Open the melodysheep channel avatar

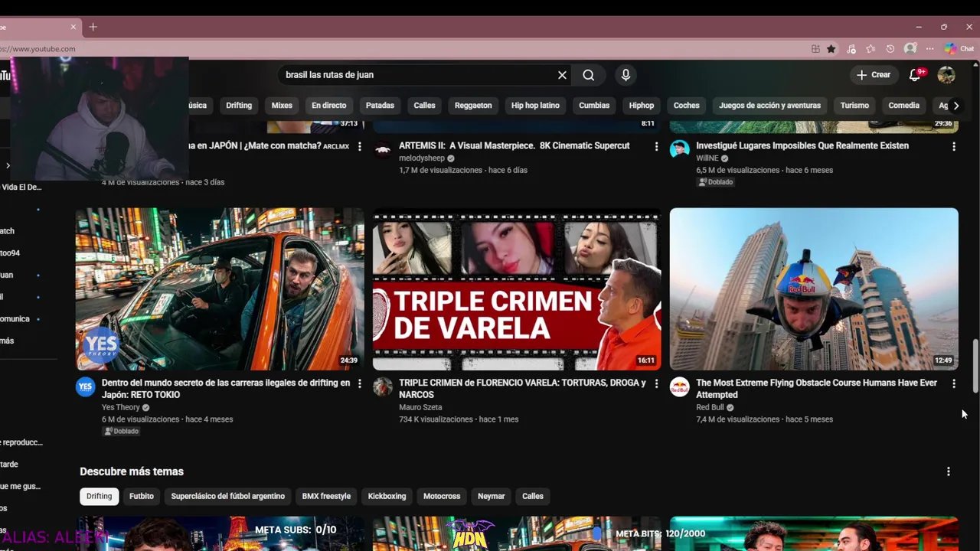383,149
